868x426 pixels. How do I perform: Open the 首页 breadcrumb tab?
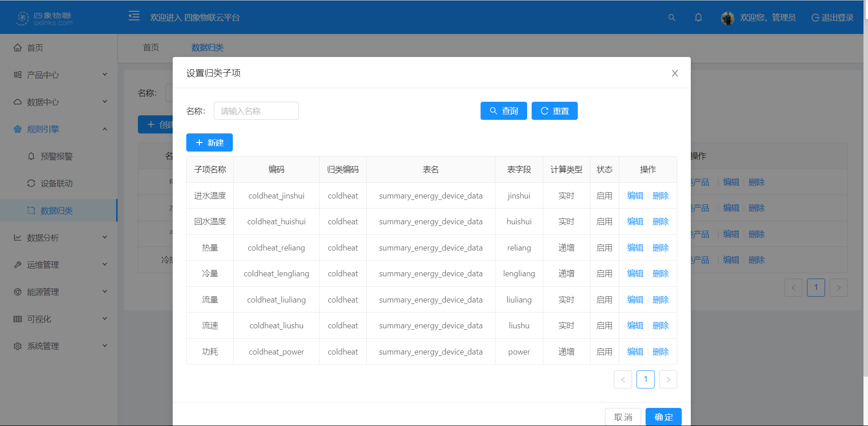click(151, 47)
